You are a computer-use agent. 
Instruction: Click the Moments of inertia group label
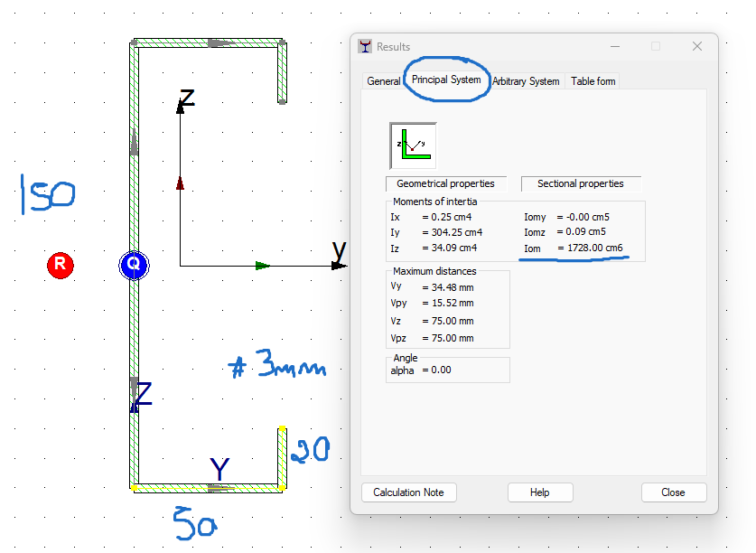tap(434, 202)
